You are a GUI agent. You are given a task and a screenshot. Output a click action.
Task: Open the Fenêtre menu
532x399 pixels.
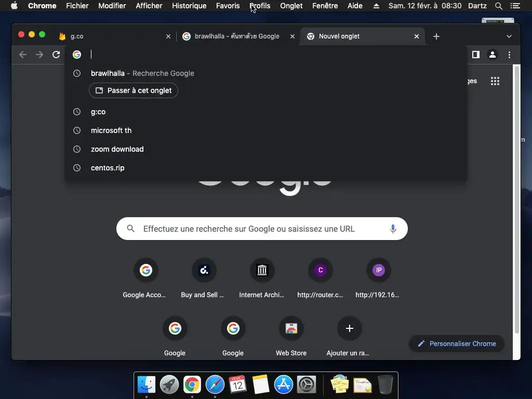tap(325, 6)
